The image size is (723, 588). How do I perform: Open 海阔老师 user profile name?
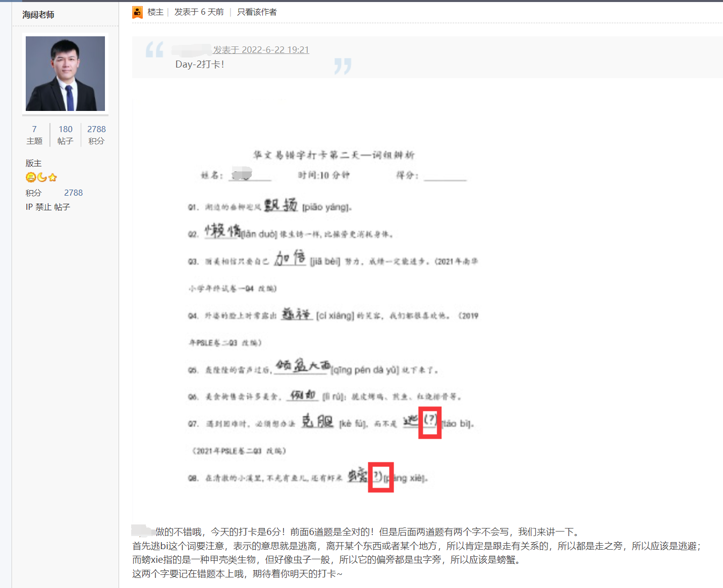click(38, 15)
